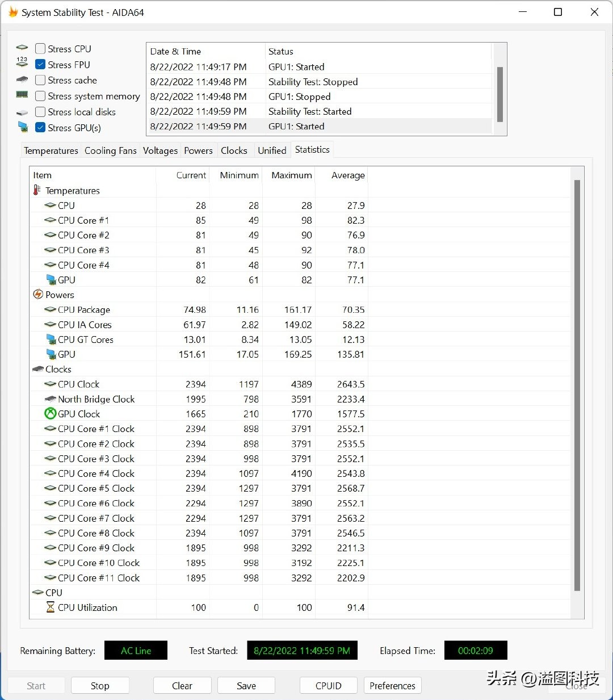Uncheck the Stress FPU option
The image size is (613, 700).
tap(40, 65)
